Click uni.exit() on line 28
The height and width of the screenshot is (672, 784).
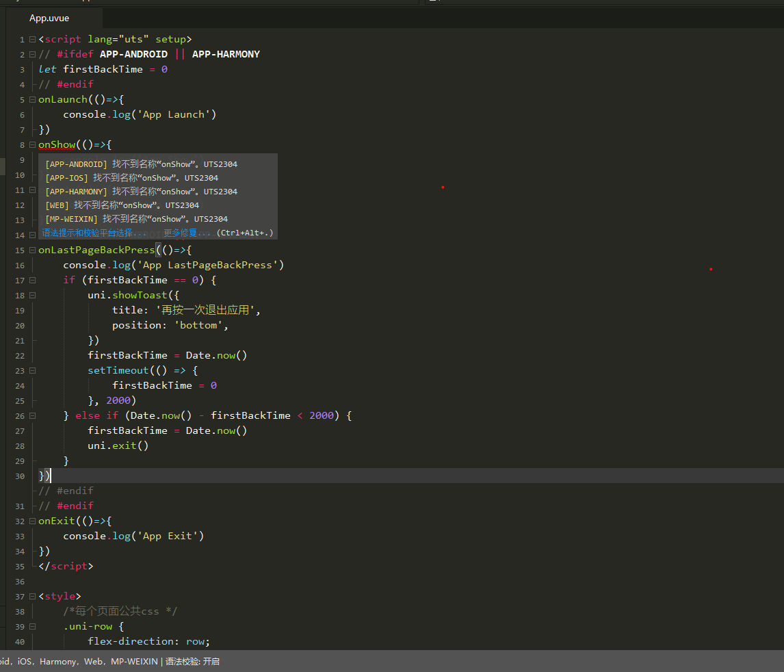(x=118, y=445)
